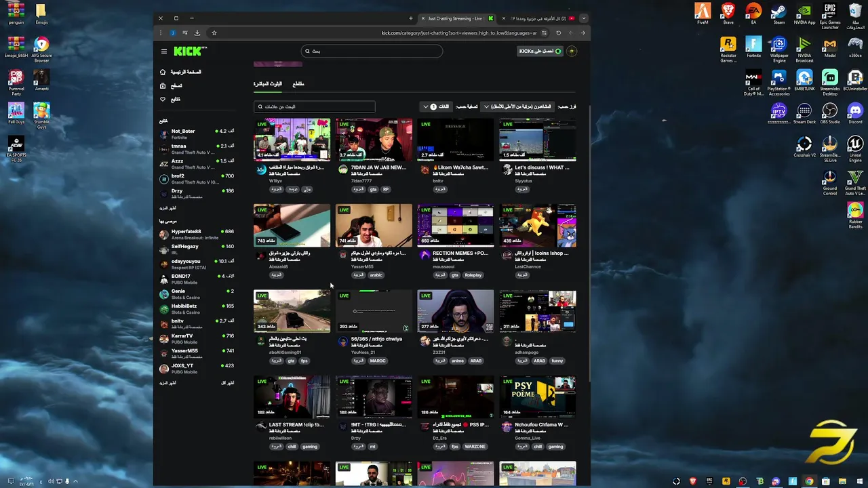Click the gta tag under 7idan7777
This screenshot has height=488, width=868.
(373, 190)
